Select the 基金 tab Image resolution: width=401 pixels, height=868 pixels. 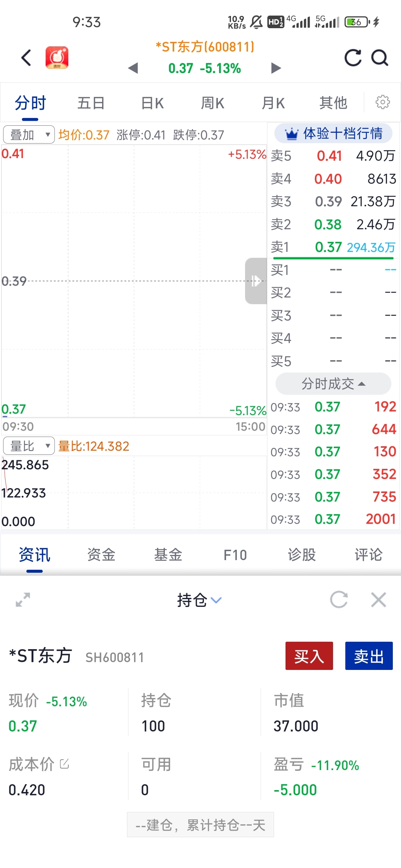(x=168, y=555)
